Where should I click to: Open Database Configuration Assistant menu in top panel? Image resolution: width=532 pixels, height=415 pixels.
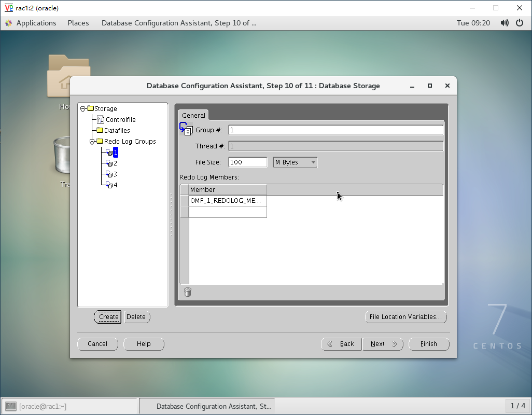click(179, 23)
